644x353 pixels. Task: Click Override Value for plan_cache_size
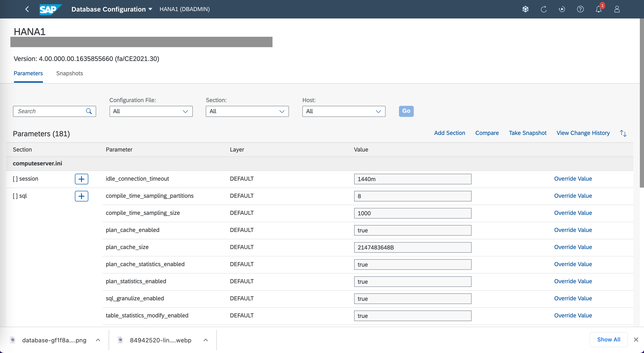(573, 247)
